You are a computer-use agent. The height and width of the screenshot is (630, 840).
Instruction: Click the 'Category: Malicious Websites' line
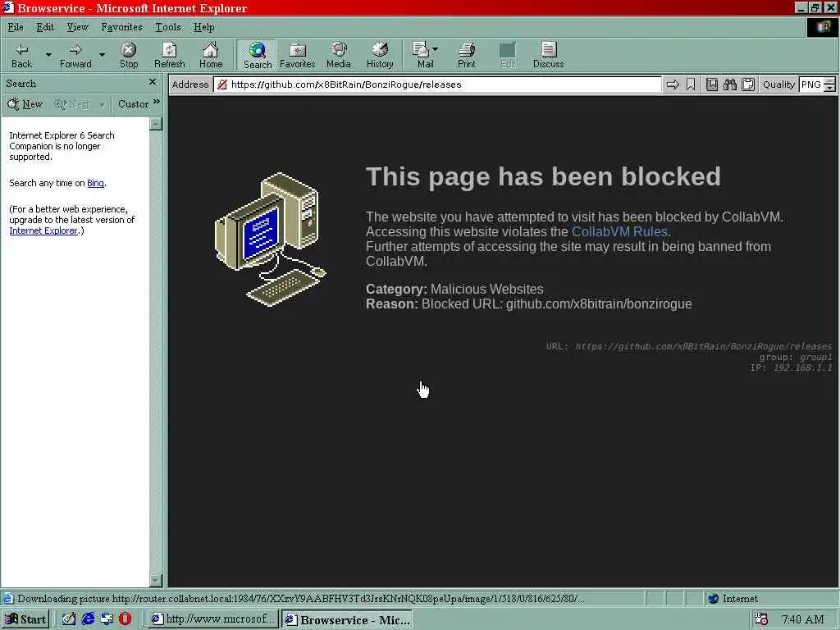point(454,289)
